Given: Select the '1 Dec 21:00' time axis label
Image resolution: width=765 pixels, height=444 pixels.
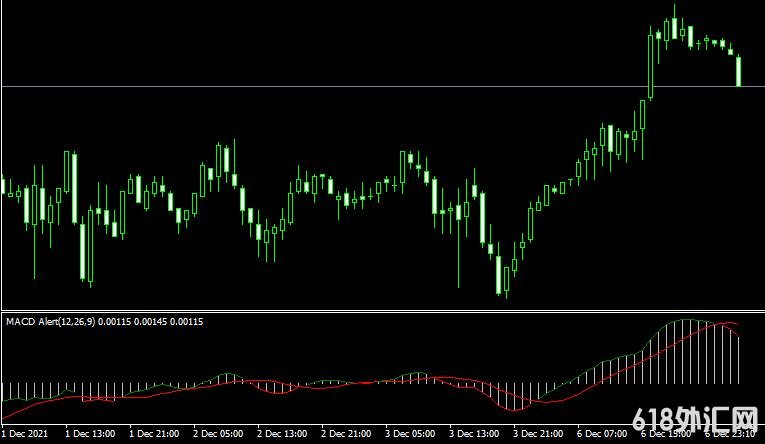Looking at the screenshot, I should click(x=154, y=433).
